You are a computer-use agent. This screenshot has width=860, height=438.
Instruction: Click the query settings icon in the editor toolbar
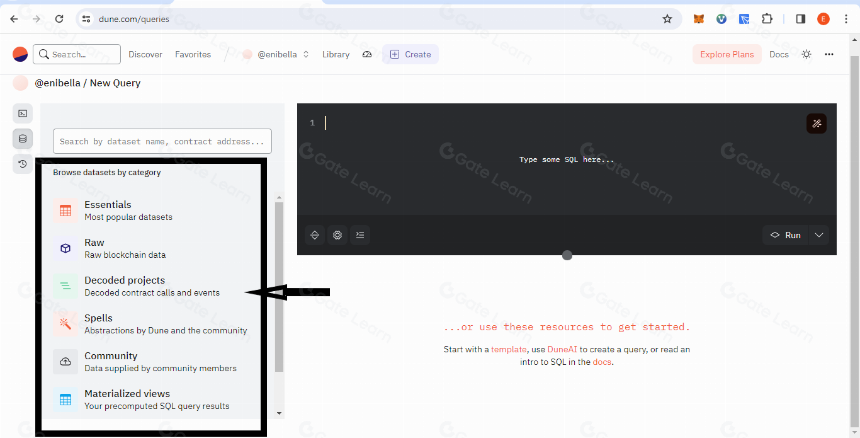(x=337, y=235)
